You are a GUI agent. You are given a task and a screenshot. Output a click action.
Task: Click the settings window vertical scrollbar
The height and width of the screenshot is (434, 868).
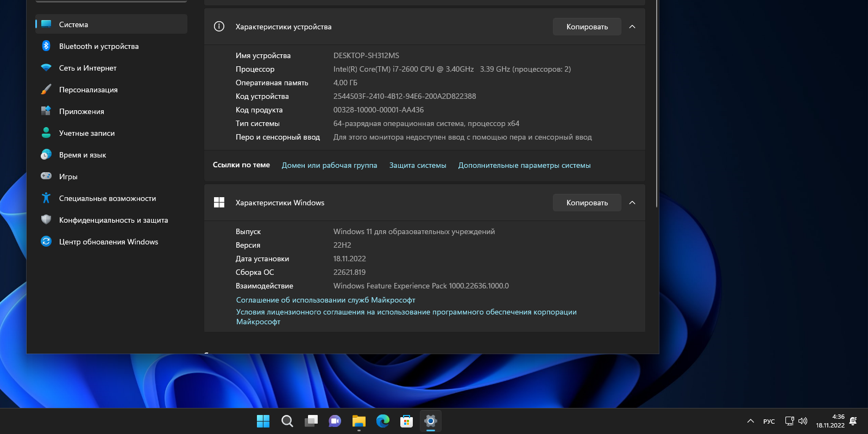(657, 103)
